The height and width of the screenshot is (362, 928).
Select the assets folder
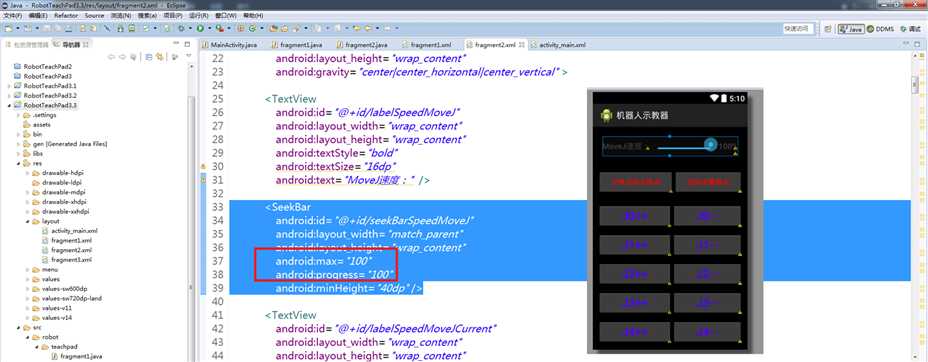coord(36,125)
